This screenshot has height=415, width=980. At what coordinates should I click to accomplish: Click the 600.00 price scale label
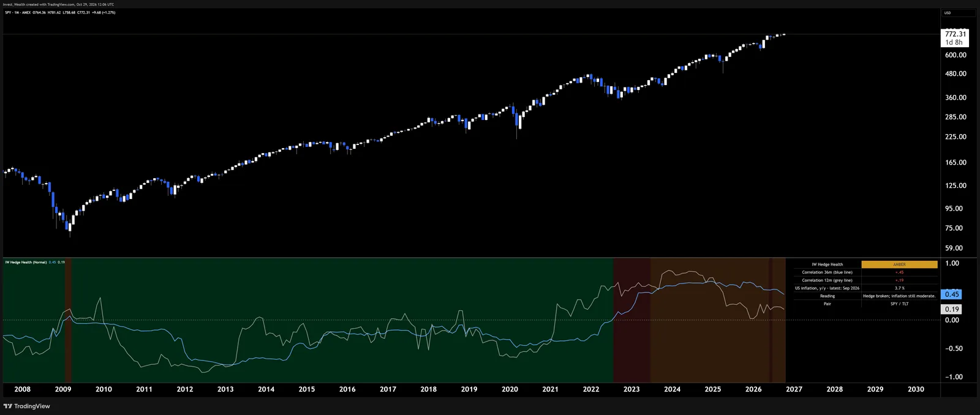(956, 55)
